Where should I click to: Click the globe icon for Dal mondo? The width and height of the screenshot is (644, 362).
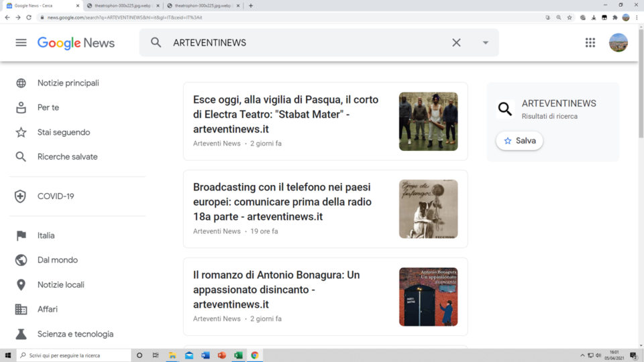tap(21, 260)
